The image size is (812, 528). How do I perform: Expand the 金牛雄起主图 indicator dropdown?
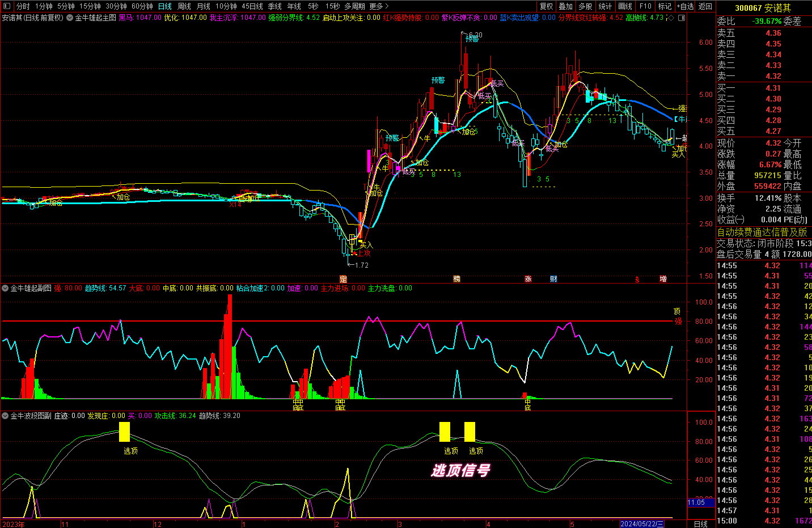point(70,18)
